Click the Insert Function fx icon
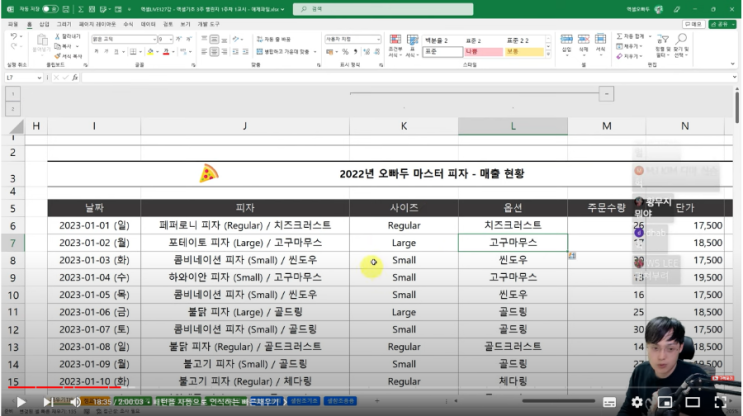Screen dimensions: 743x416 (76, 77)
